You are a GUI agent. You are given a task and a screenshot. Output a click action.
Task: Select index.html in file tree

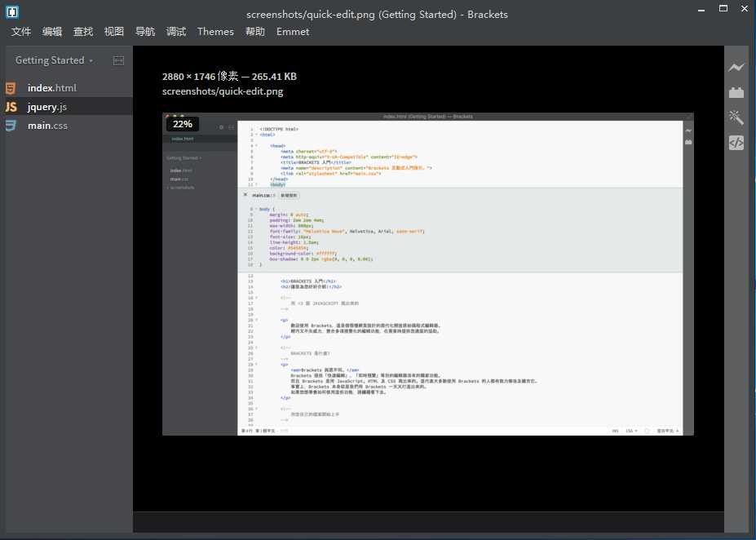(67, 88)
